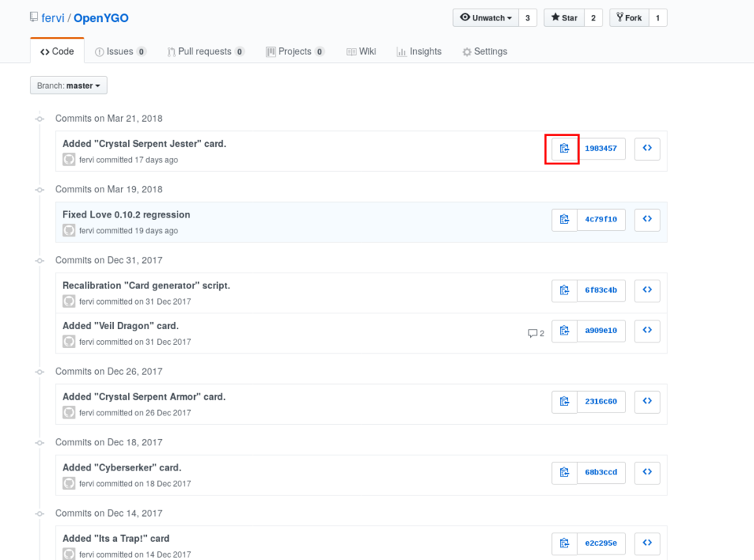The image size is (754, 560).
Task: Switch to the Issues tab
Action: (x=120, y=52)
